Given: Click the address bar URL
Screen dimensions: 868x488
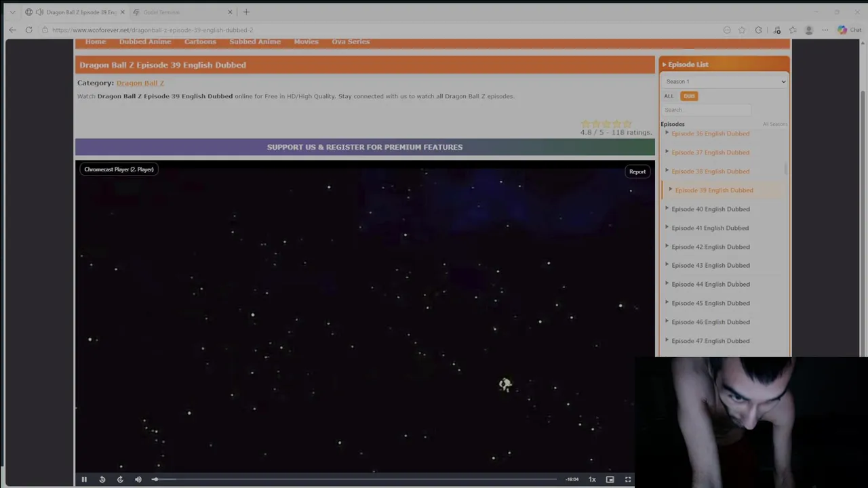Looking at the screenshot, I should point(153,30).
